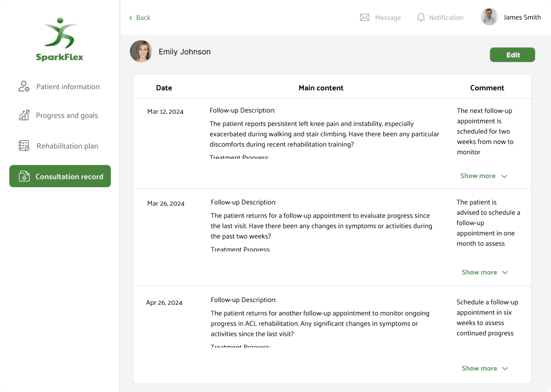Click Emily Johnson's profile photo
The image size is (551, 392).
141,51
